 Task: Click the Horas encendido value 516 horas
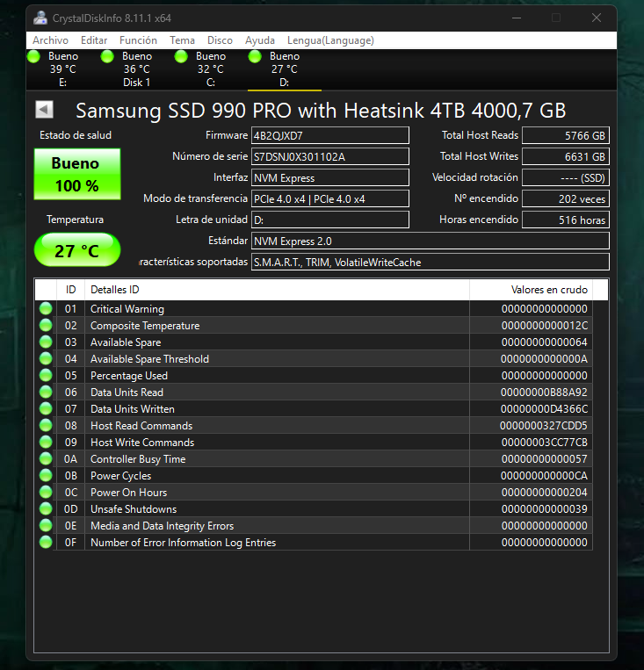[566, 220]
